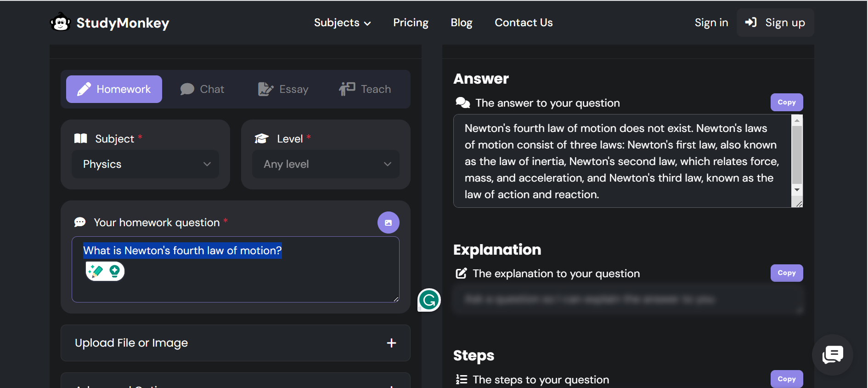Viewport: 868px width, 388px height.
Task: Open the Subject dropdown showing Physics
Action: pyautogui.click(x=145, y=164)
